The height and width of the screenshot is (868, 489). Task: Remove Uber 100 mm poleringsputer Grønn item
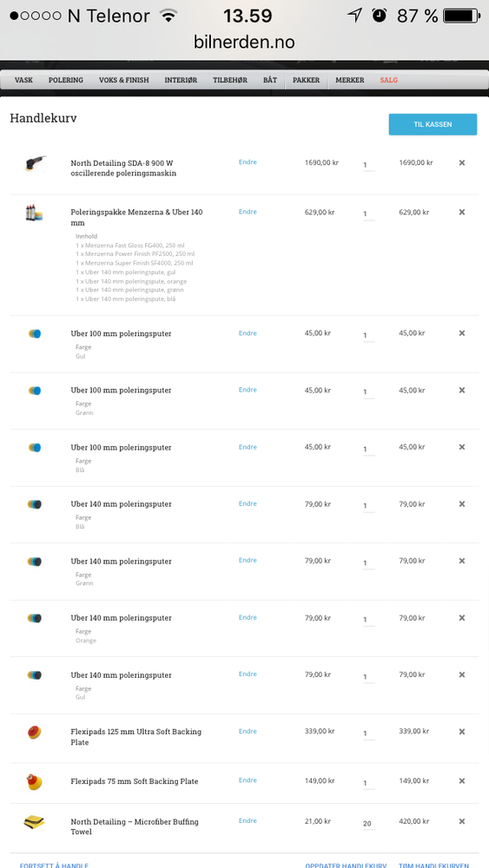click(x=462, y=391)
